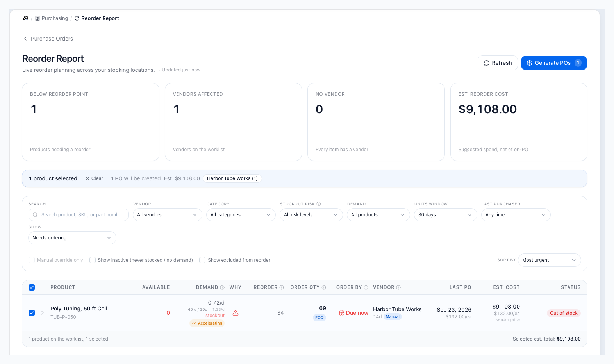The height and width of the screenshot is (364, 614).
Task: Expand the Poly Tubing row details
Action: 43,313
